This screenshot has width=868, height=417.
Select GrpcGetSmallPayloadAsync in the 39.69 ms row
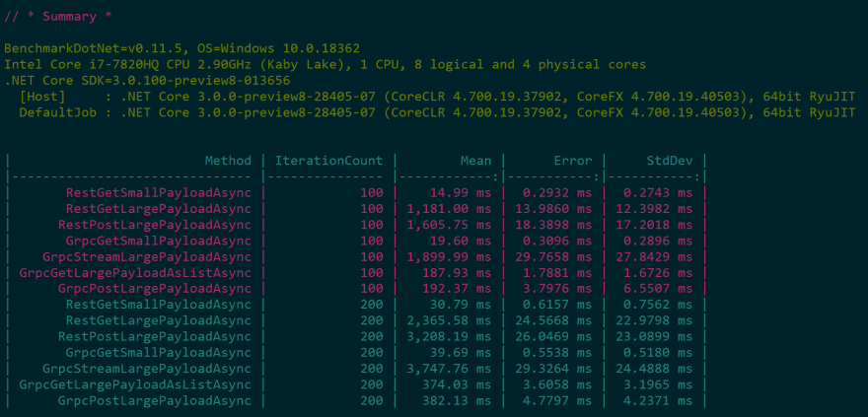click(x=159, y=353)
